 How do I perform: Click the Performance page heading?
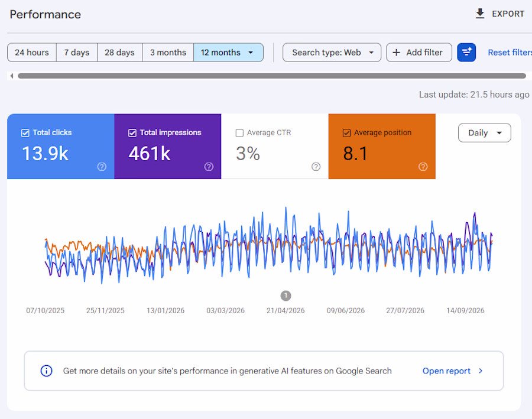46,14
